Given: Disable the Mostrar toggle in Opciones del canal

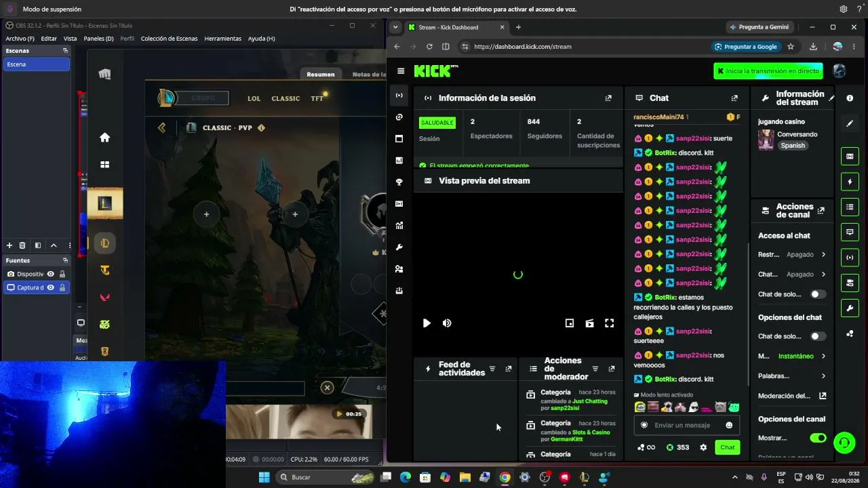Looking at the screenshot, I should coord(818,438).
